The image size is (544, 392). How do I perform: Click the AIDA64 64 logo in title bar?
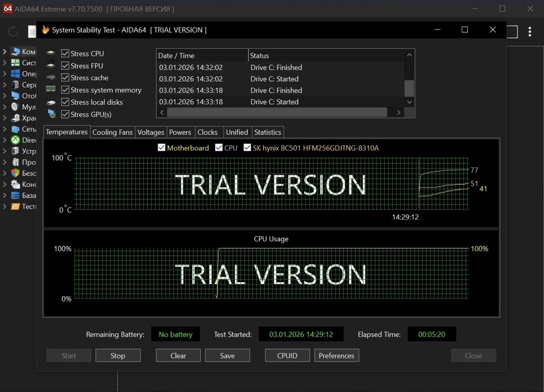coord(7,8)
